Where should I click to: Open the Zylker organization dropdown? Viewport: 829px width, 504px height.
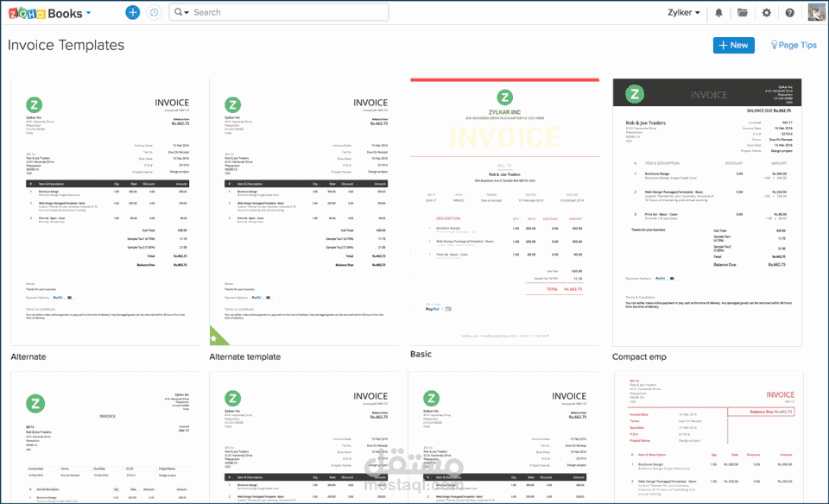click(684, 12)
